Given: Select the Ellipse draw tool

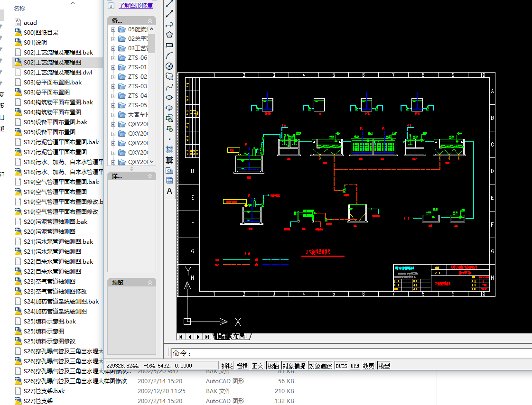Looking at the screenshot, I should click(169, 97).
